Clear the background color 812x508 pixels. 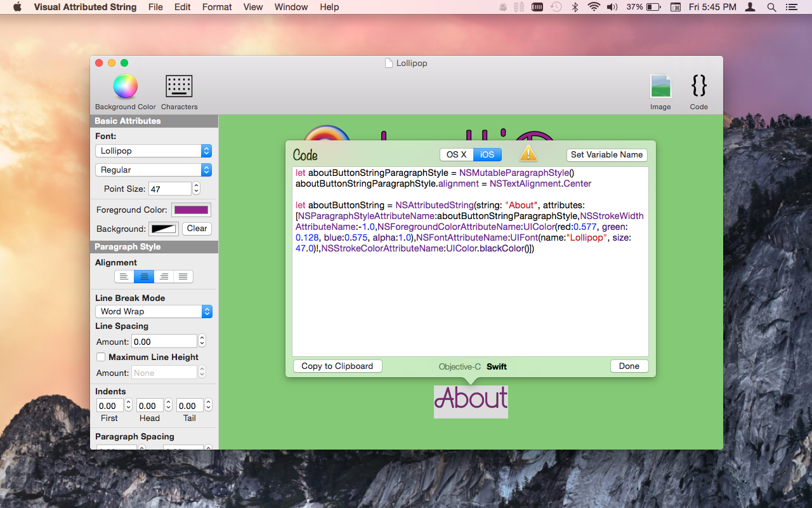197,229
